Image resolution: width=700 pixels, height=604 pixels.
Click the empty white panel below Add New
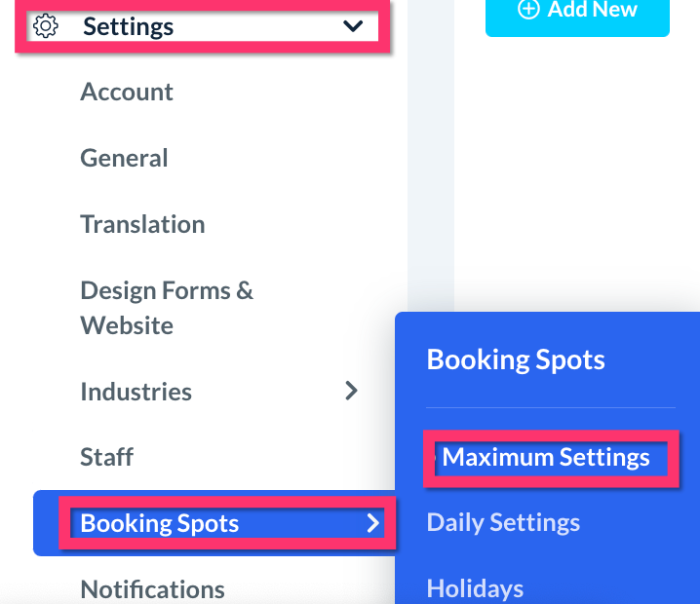tap(575, 175)
